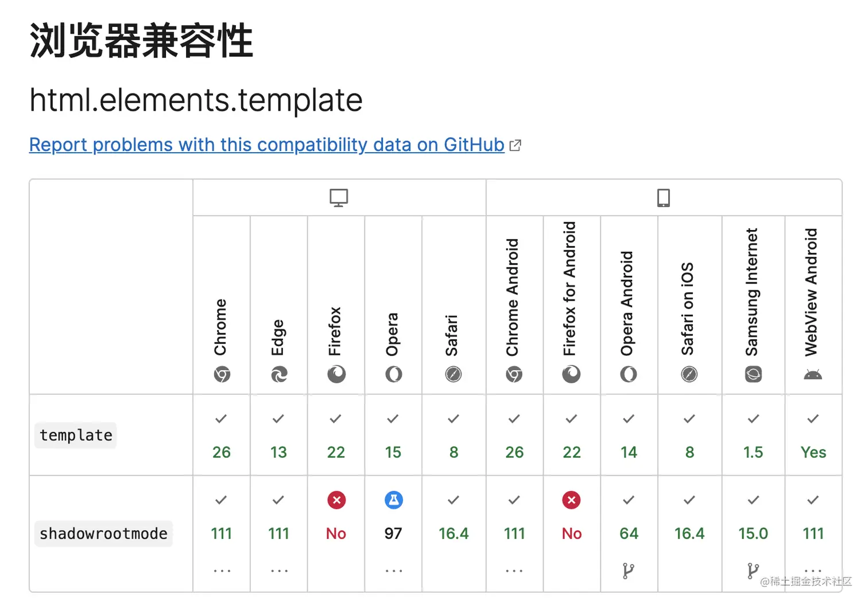The height and width of the screenshot is (603, 868).
Task: Expand Opera Android 64 alternate-name branch icon
Action: click(x=629, y=571)
